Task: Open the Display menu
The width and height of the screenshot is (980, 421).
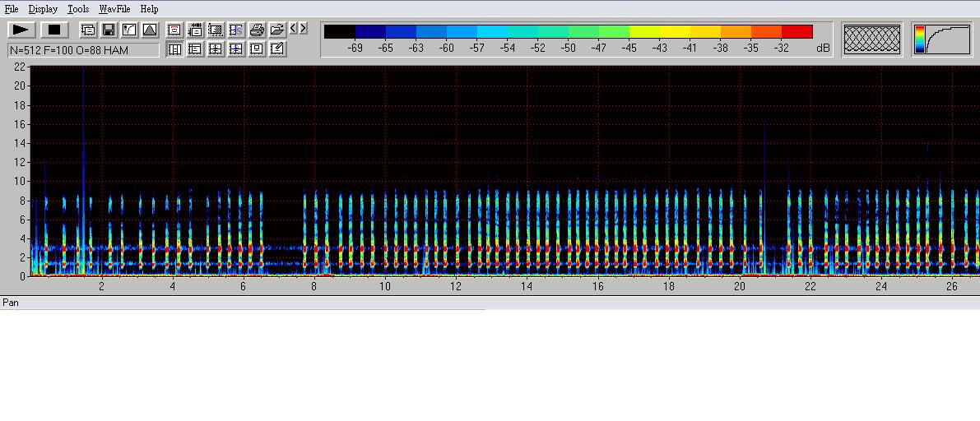Action: pos(43,9)
